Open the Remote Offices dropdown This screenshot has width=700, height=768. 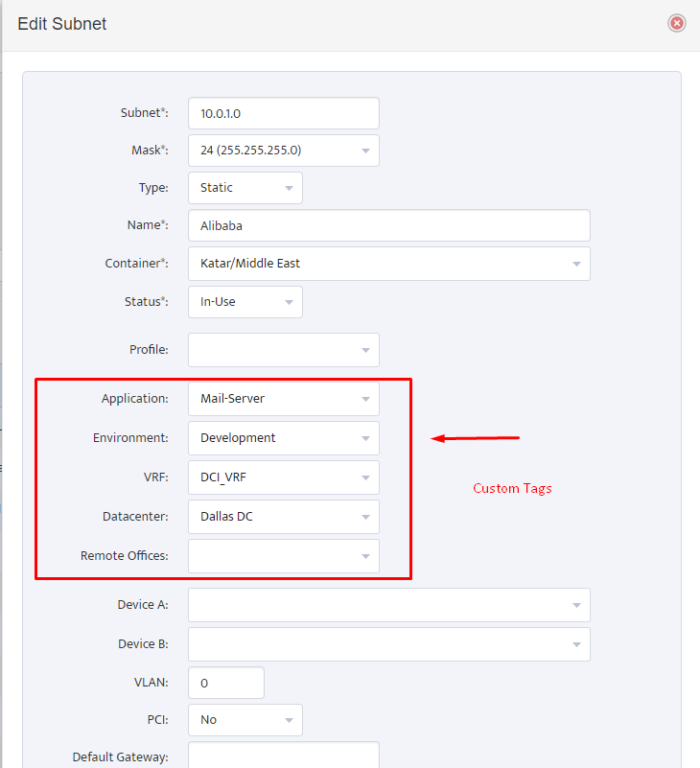click(x=284, y=556)
